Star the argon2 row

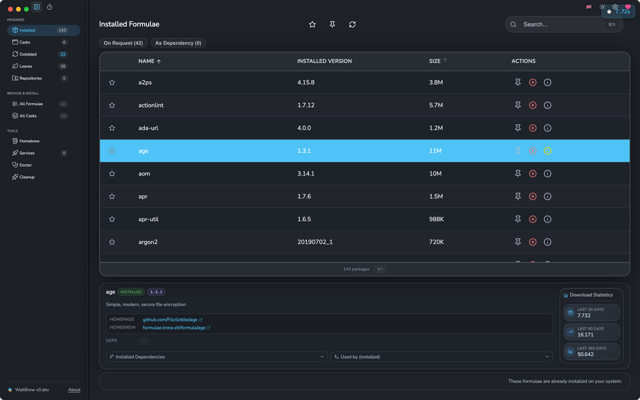(x=112, y=242)
